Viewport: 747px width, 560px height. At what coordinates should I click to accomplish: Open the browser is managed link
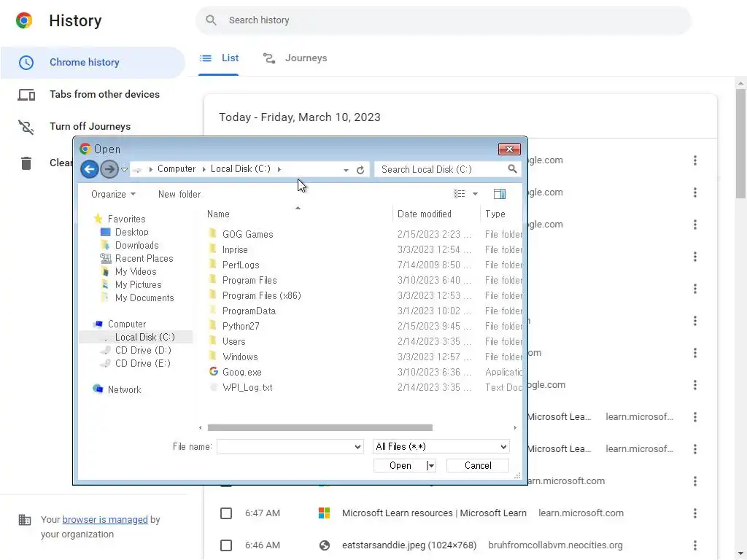[x=105, y=519]
